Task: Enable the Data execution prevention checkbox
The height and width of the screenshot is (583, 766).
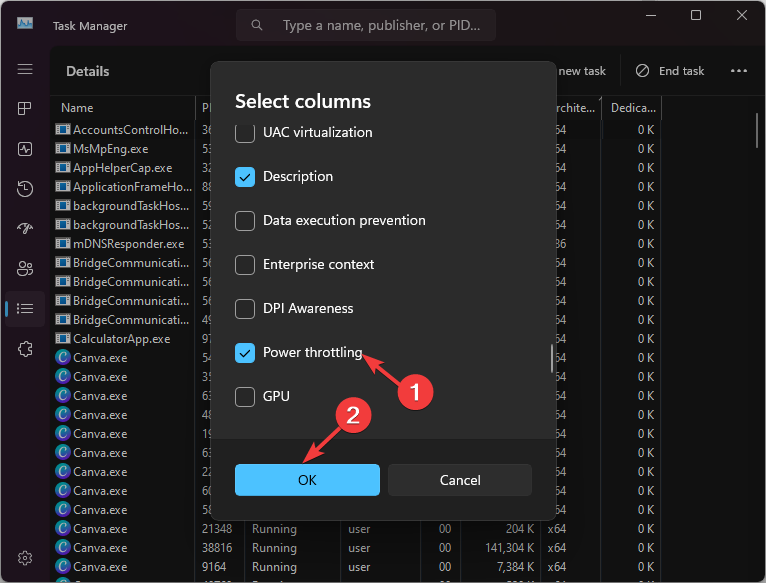Action: coord(245,220)
